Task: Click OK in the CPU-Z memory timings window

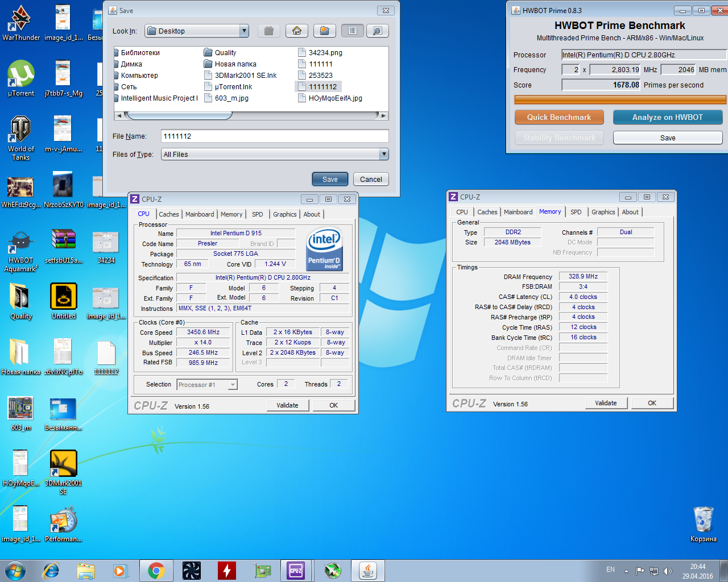Action: (x=652, y=403)
